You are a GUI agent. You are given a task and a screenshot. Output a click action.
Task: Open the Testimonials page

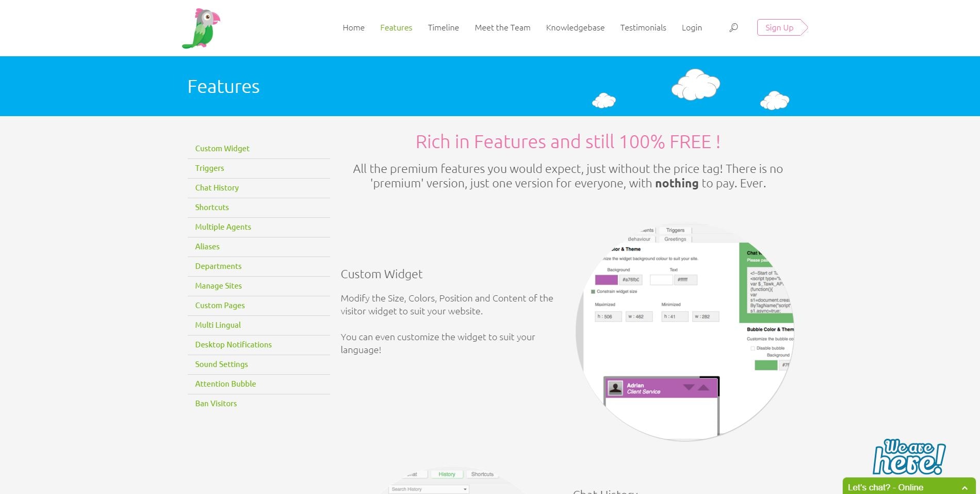[x=643, y=27]
